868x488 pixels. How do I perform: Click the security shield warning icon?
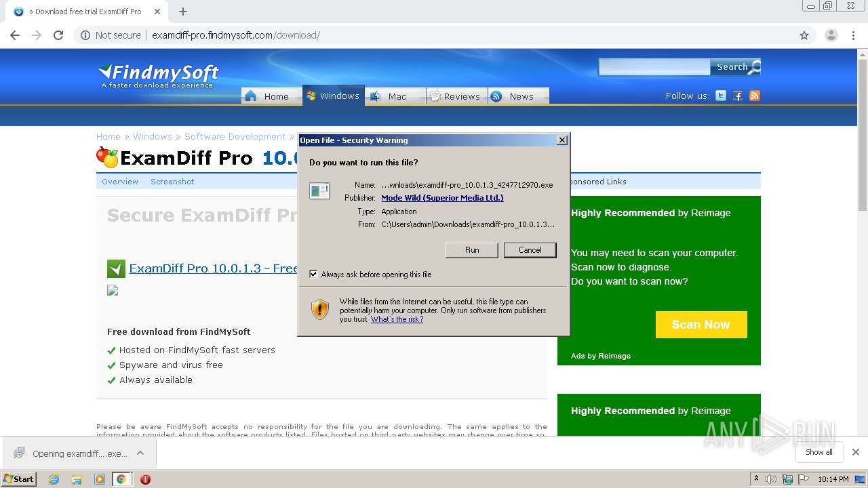tap(320, 310)
